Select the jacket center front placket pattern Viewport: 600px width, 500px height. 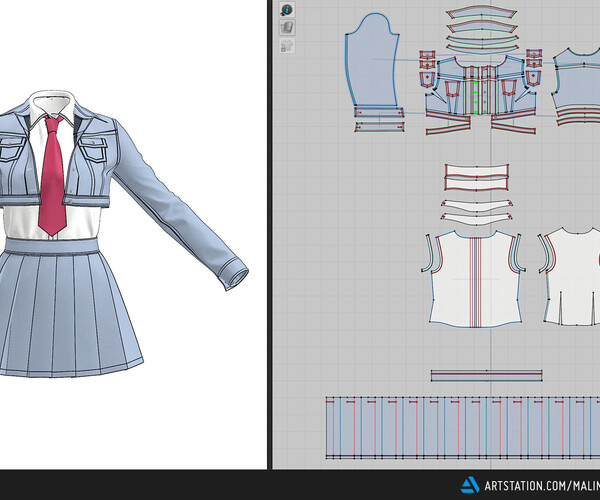[x=475, y=90]
